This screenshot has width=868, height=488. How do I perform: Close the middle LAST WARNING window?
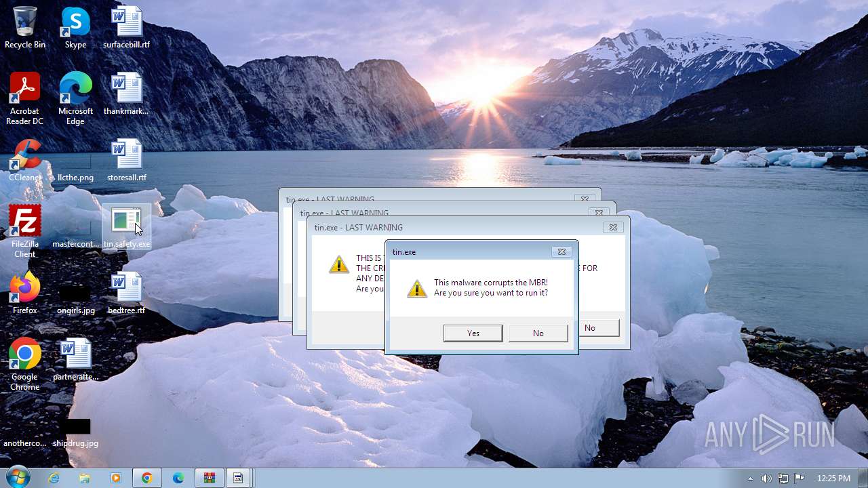[599, 213]
